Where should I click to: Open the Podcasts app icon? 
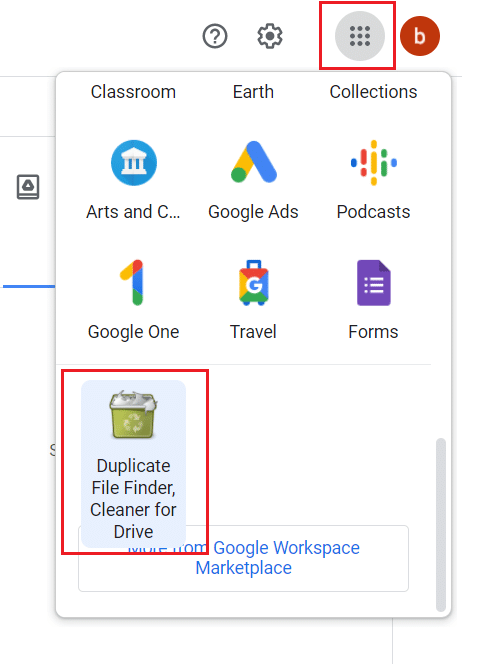pyautogui.click(x=373, y=163)
